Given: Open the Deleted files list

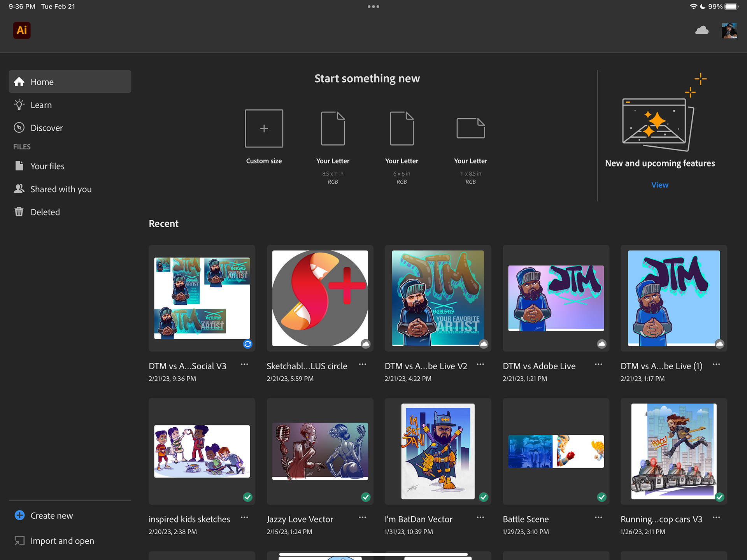Looking at the screenshot, I should coord(70,212).
